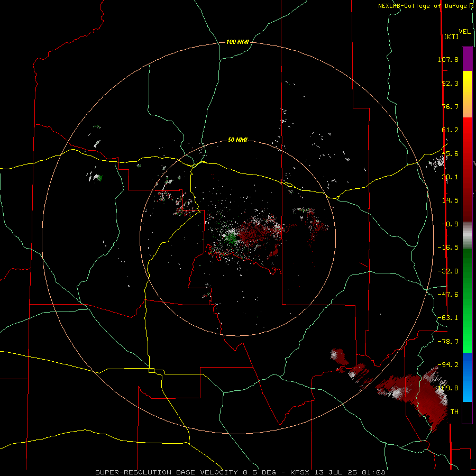Click the [KT] units label

tap(452, 36)
